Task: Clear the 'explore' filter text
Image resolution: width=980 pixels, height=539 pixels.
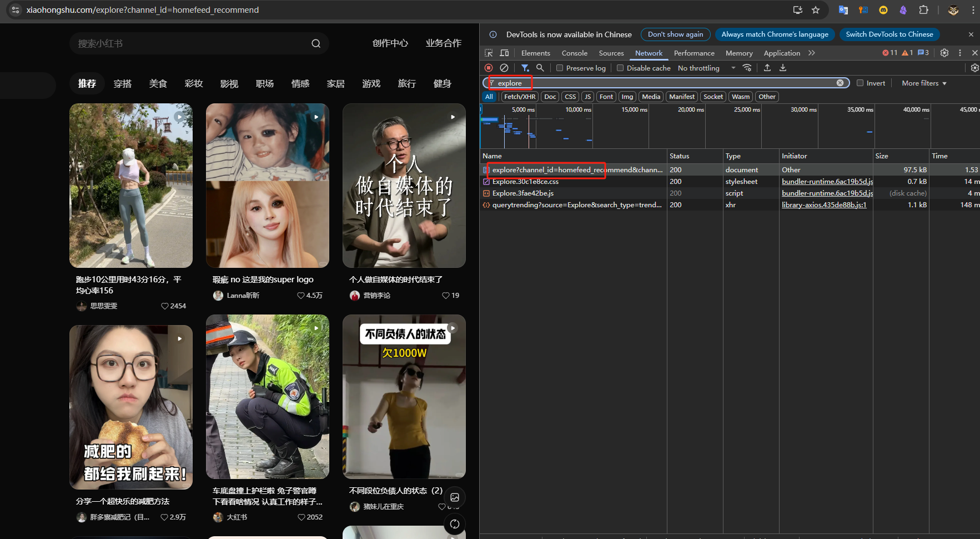Action: [x=840, y=83]
